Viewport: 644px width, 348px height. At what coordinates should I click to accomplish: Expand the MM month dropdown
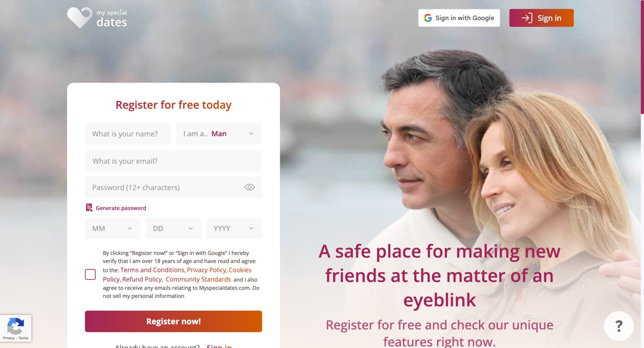[113, 229]
